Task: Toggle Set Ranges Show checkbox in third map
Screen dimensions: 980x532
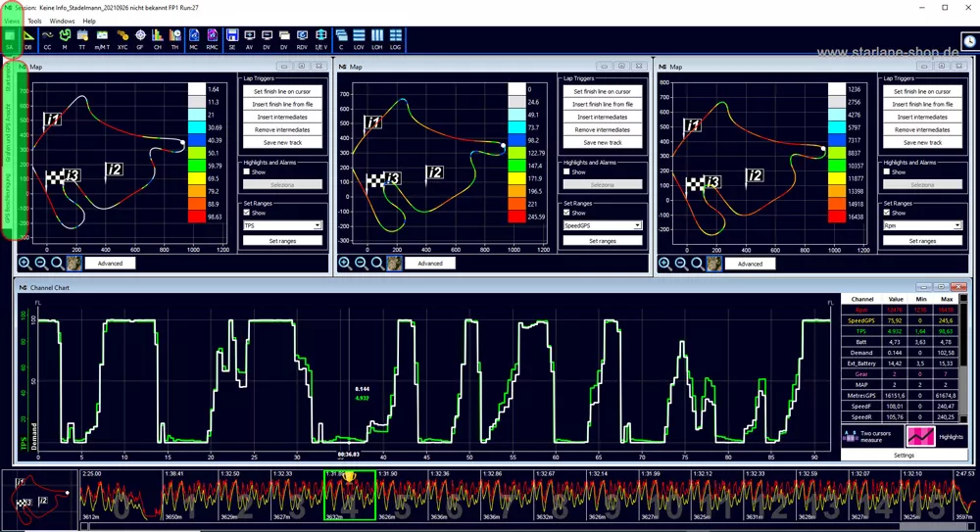Action: click(x=887, y=213)
